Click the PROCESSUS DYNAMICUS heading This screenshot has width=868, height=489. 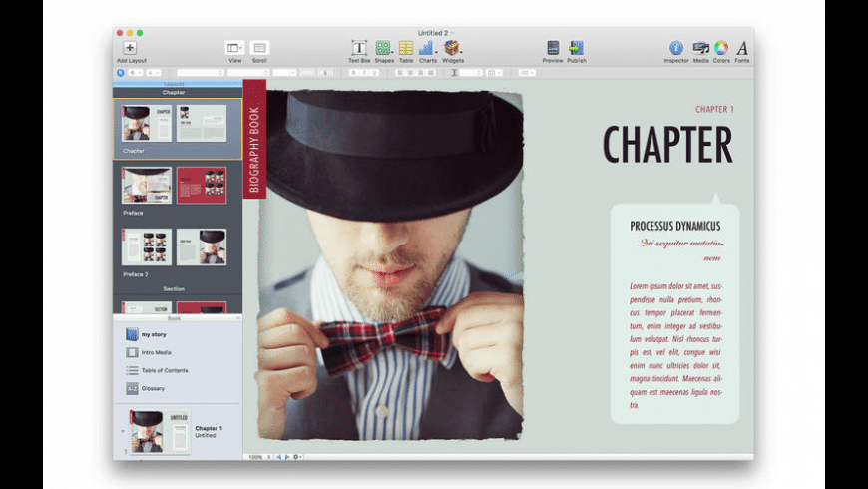click(675, 226)
